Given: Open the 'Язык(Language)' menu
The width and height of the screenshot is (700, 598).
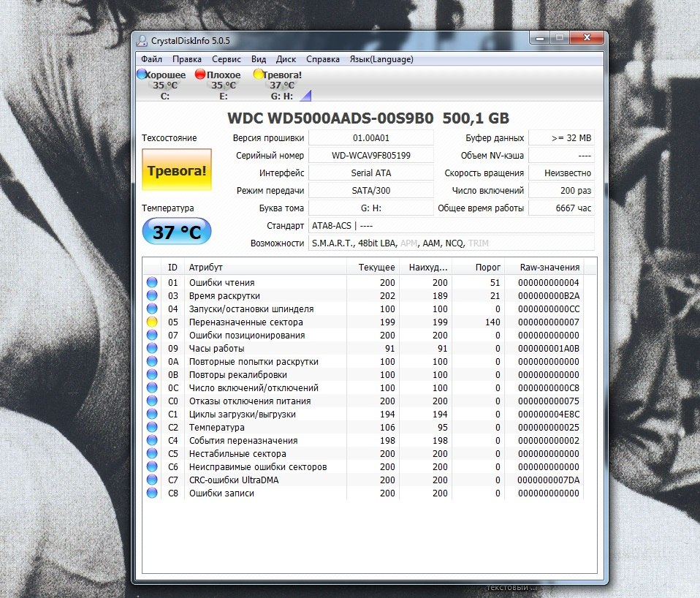Looking at the screenshot, I should pyautogui.click(x=381, y=59).
